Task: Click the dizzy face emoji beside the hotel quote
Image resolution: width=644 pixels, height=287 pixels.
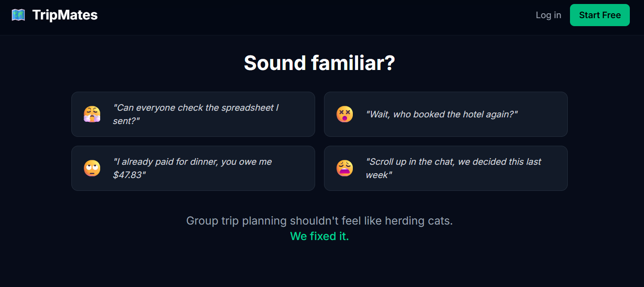Action: click(344, 114)
